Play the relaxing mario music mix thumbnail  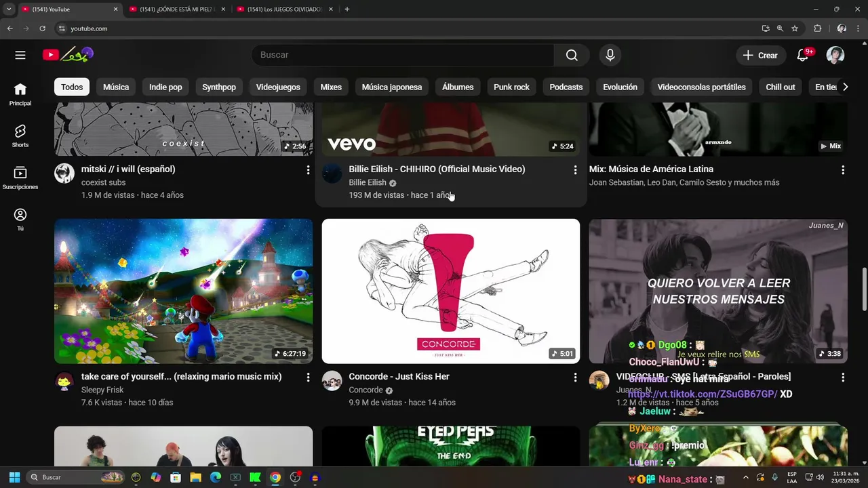(x=183, y=291)
